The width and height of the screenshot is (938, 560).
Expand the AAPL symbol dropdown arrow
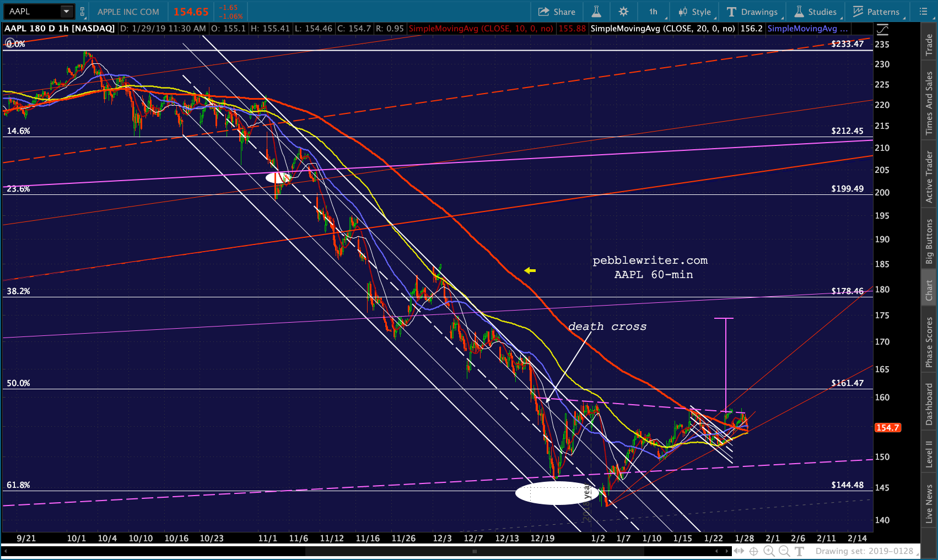pos(67,12)
